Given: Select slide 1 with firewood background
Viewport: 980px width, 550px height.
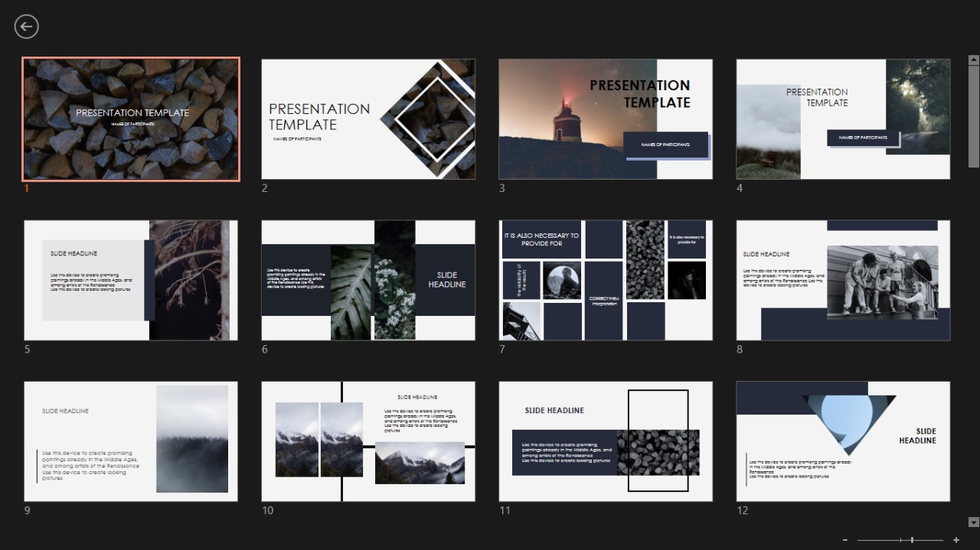Looking at the screenshot, I should tap(131, 119).
